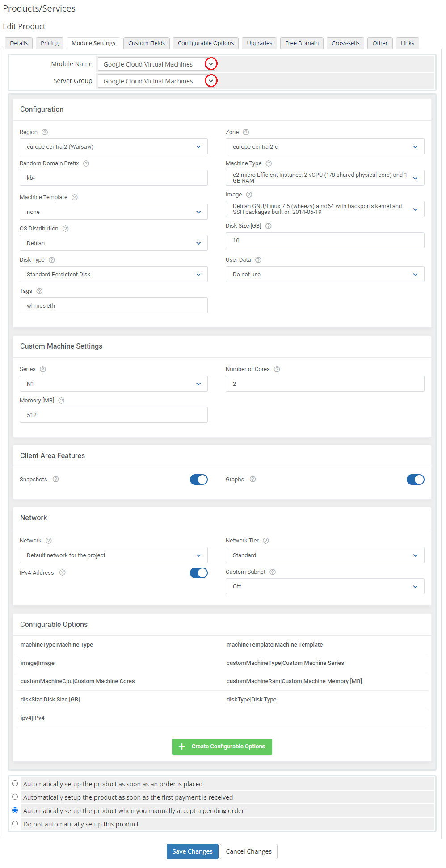The height and width of the screenshot is (868, 446).
Task: Click the help icon next to Region
Action: pyautogui.click(x=45, y=132)
